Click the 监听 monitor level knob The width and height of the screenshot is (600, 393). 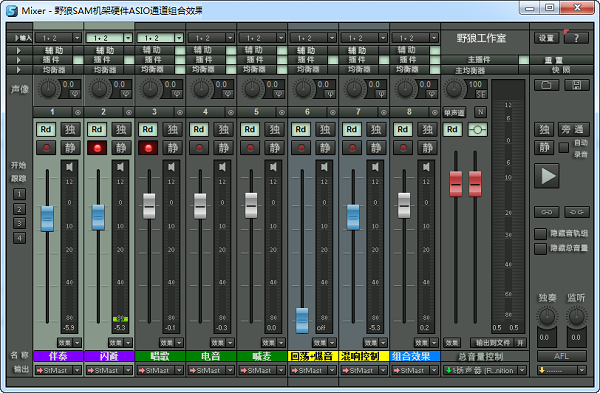tap(576, 316)
